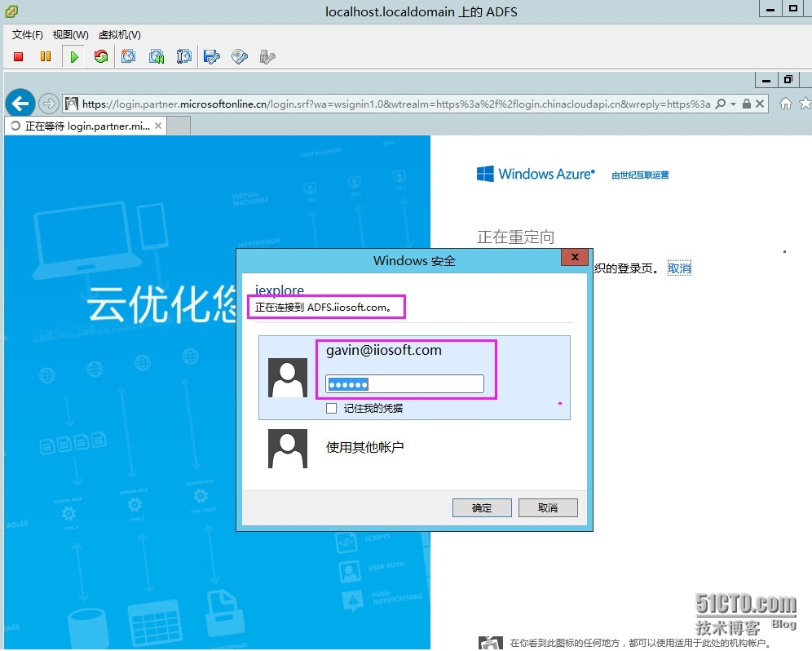Select the login.partner.mi... browser tab
The width and height of the screenshot is (812, 651).
pos(86,126)
